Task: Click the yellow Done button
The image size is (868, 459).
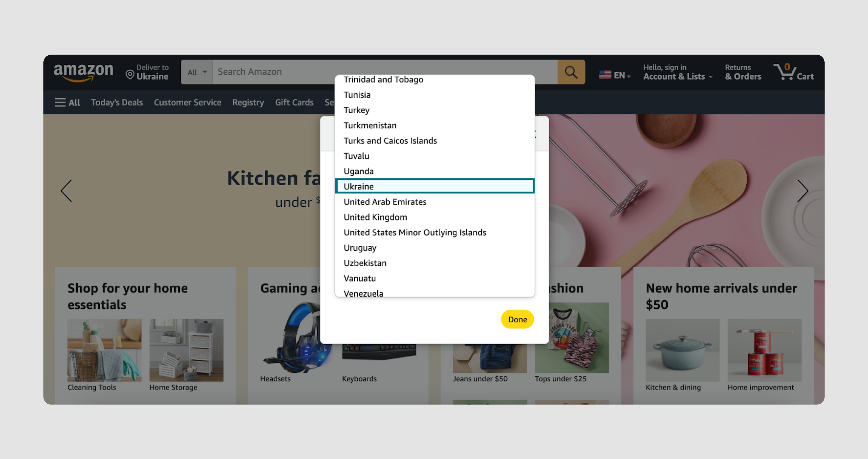Action: click(x=517, y=319)
